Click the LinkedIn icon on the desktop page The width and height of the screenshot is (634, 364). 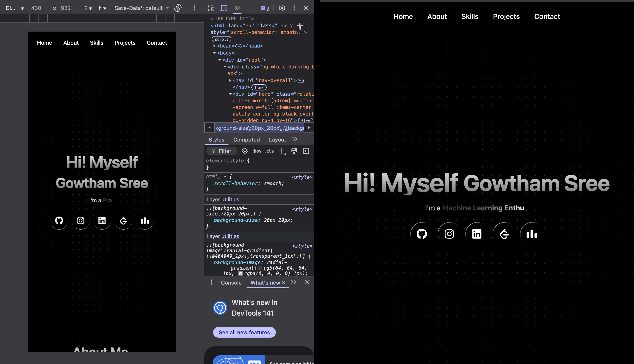477,234
